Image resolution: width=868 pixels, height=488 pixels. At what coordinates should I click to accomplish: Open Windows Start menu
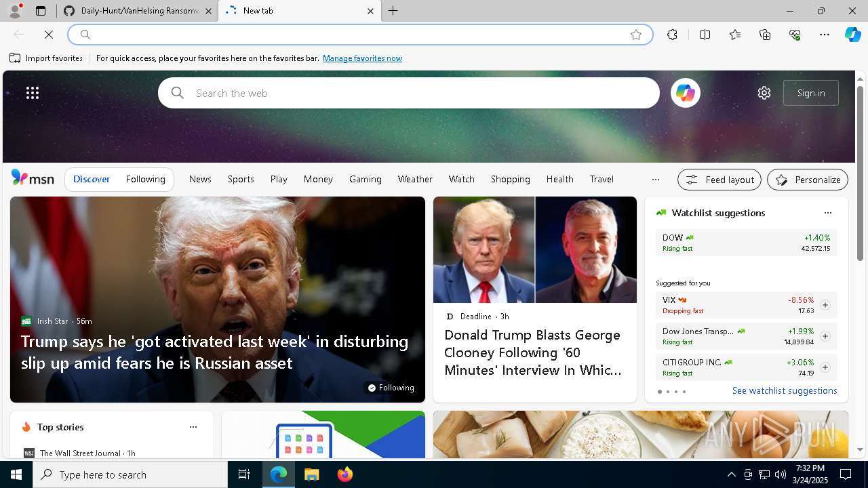(16, 474)
